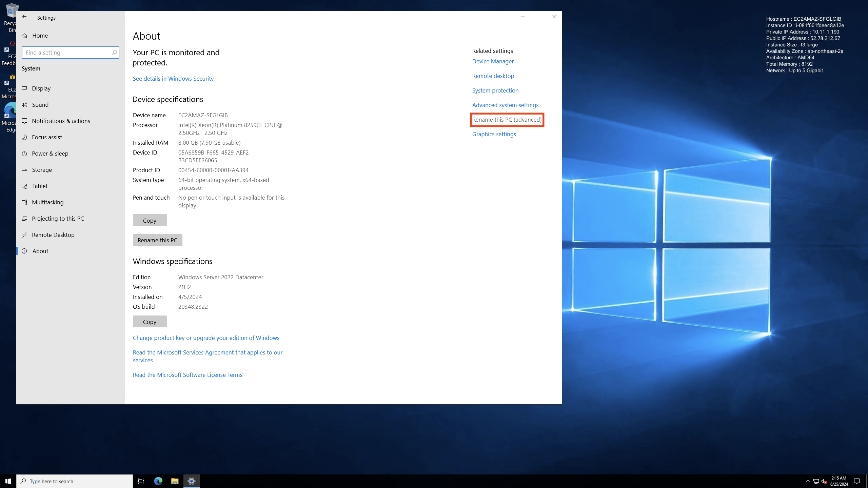Open Power & sleep settings

[50, 154]
